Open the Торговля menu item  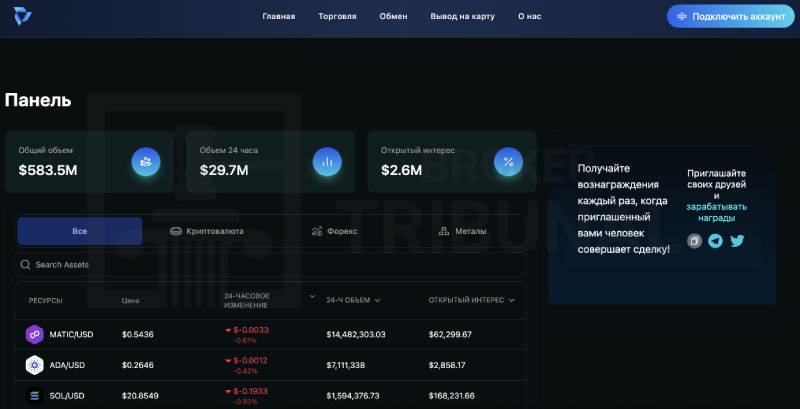[x=337, y=17]
